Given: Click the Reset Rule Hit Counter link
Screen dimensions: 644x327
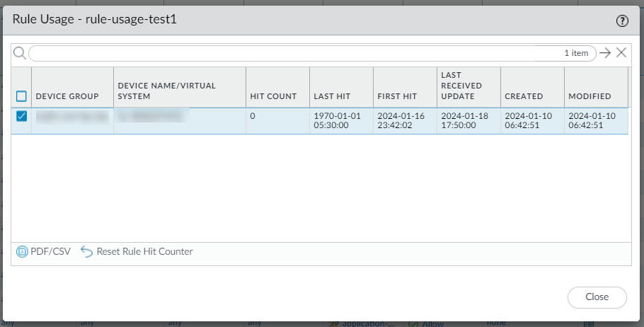Looking at the screenshot, I should 144,251.
